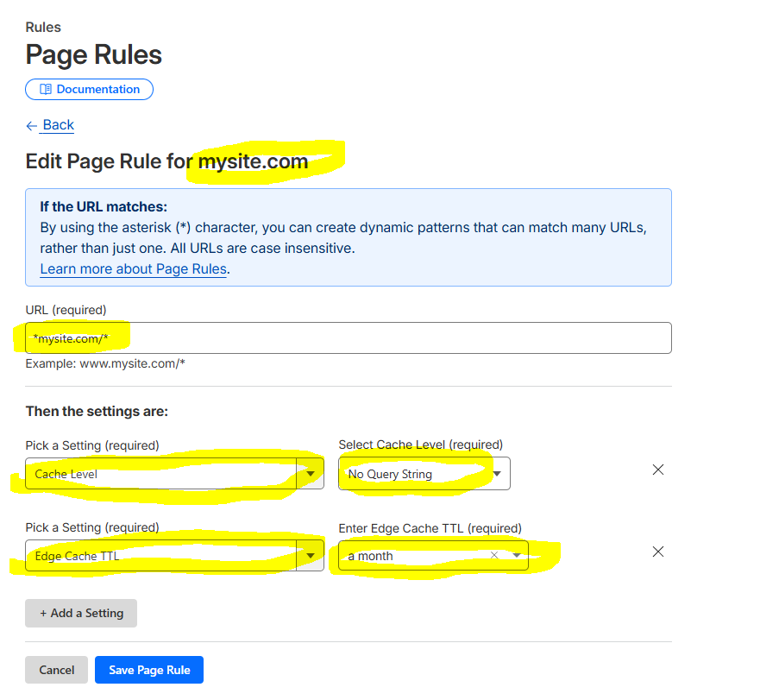Click the URL pattern input field
760x700 pixels.
348,338
